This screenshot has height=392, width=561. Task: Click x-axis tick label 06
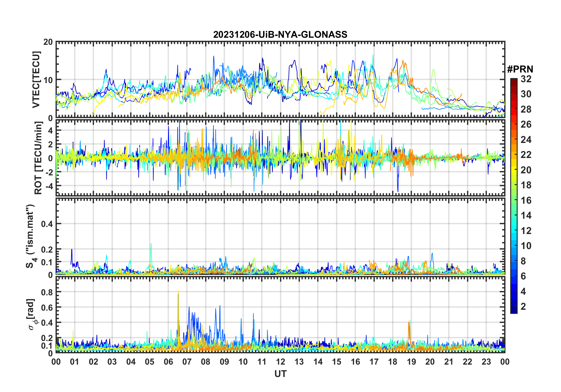168,362
